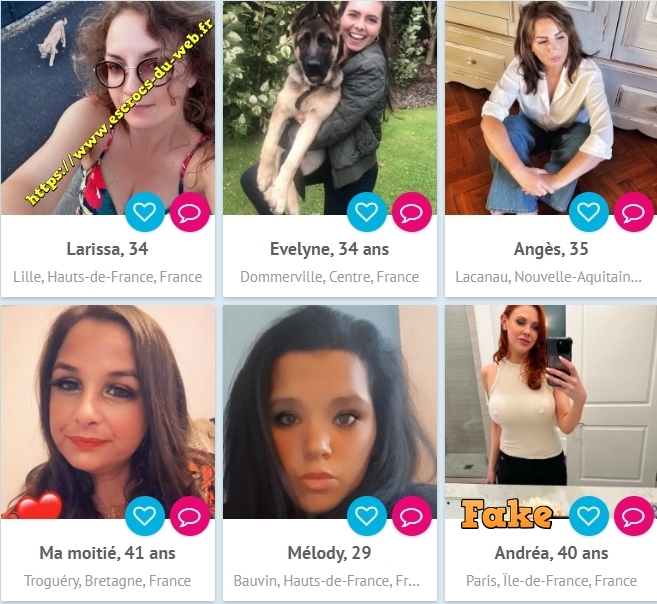Like Angès with the blue heart
This screenshot has width=657, height=604.
(x=589, y=212)
